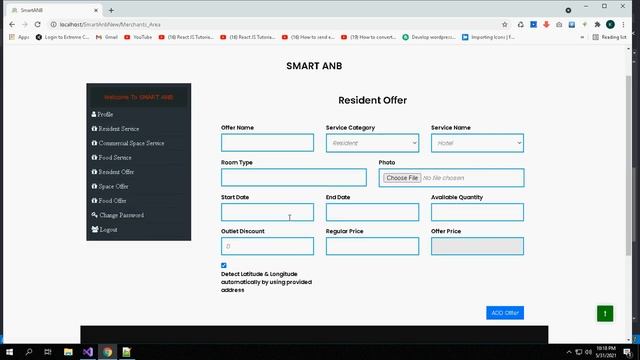640x360 pixels.
Task: Click the Start Date field
Action: pos(267,212)
